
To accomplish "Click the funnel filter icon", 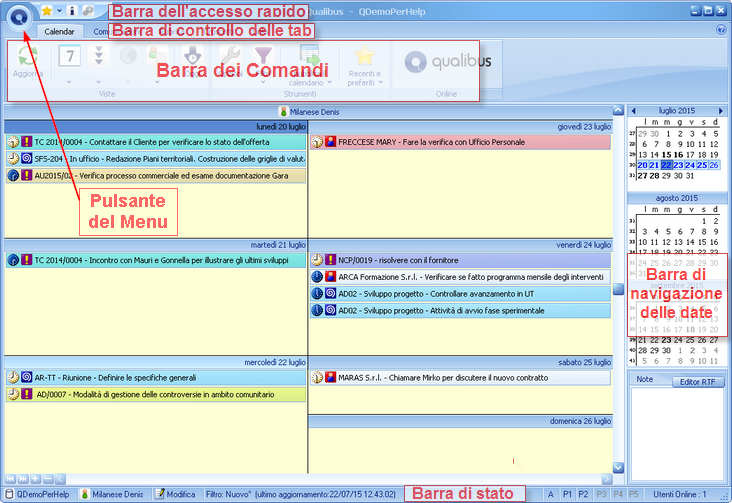I will pyautogui.click(x=263, y=56).
